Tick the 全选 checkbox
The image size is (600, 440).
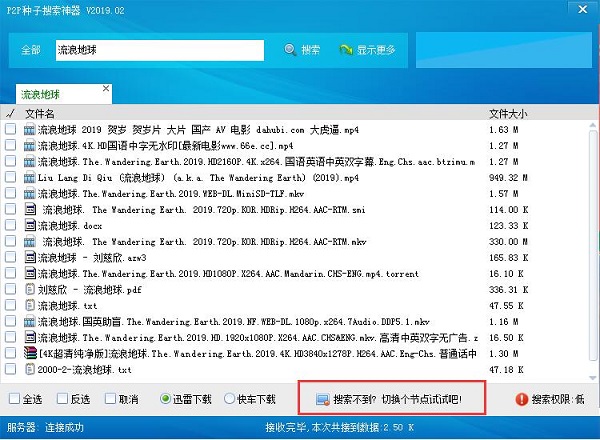[15, 399]
